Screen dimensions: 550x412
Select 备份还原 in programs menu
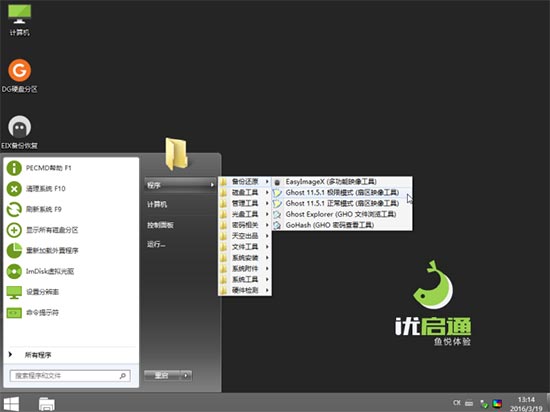(245, 182)
